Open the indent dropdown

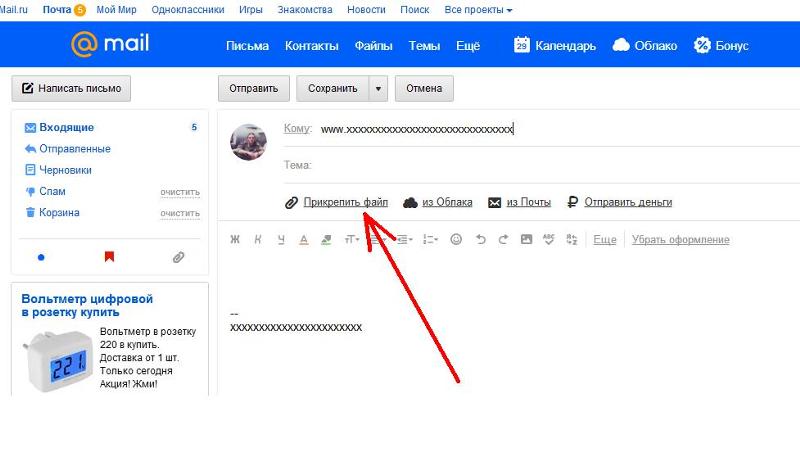[405, 239]
